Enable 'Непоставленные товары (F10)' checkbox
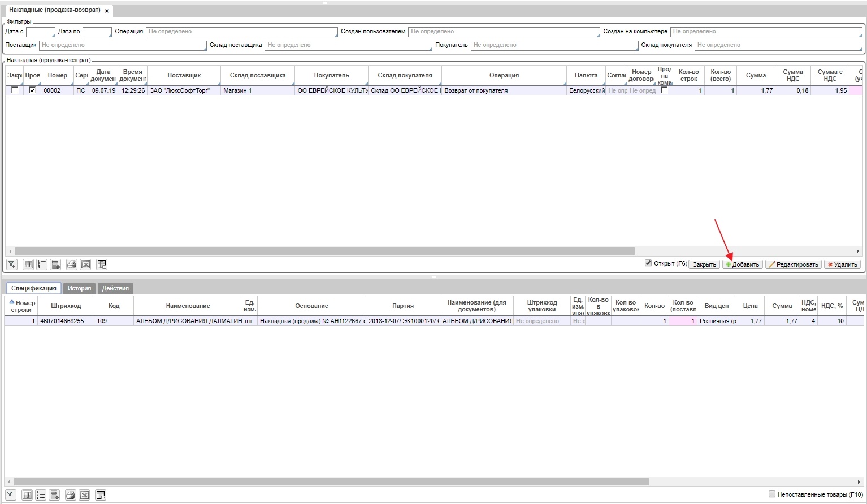The height and width of the screenshot is (504, 867). (x=771, y=494)
